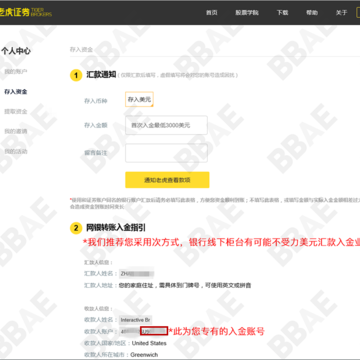
Task: Click the Interactive Br payee name
Action: click(135, 320)
